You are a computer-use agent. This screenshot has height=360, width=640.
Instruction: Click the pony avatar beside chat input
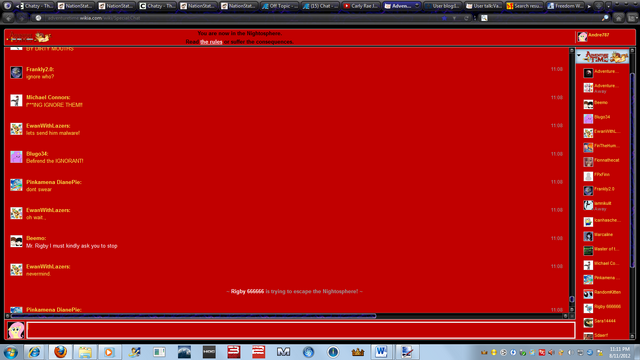pos(16,330)
